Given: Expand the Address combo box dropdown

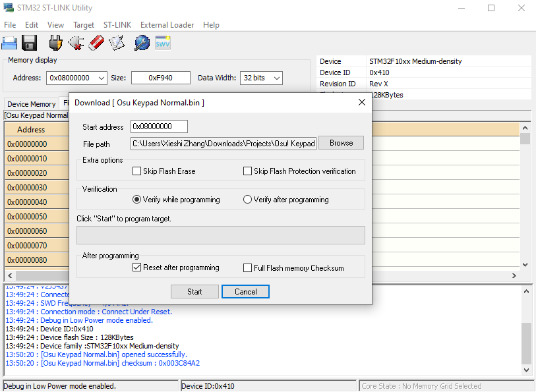Looking at the screenshot, I should tap(102, 78).
